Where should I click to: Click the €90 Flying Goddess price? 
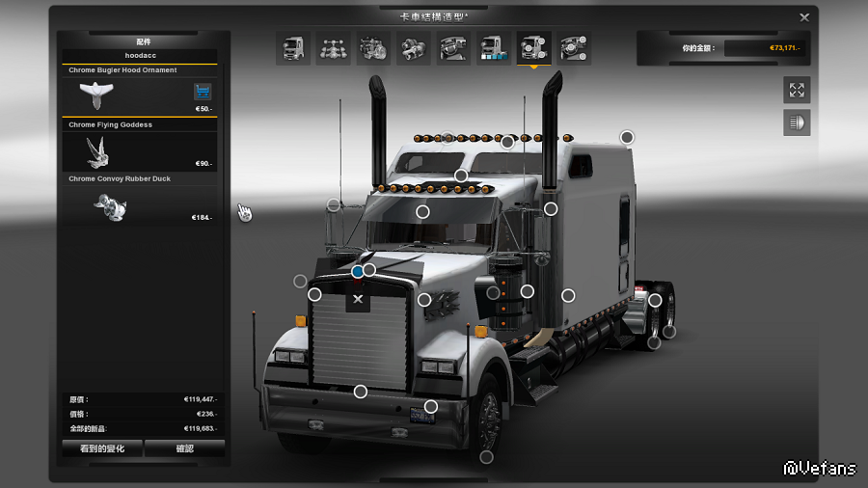203,164
